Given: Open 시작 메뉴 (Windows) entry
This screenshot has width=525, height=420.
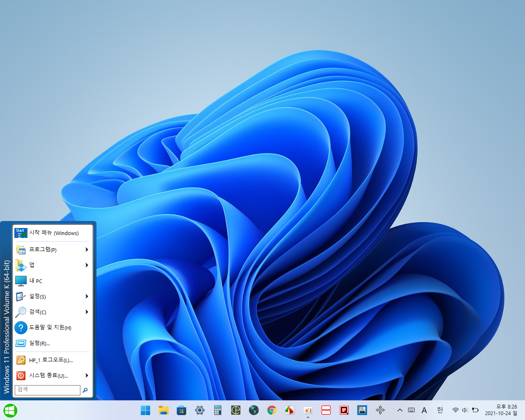Looking at the screenshot, I should click(52, 233).
